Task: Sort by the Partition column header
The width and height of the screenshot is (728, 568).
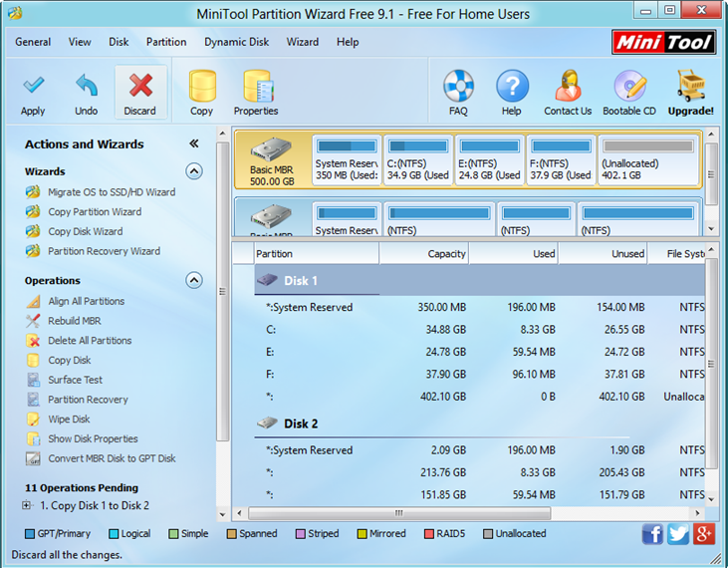Action: tap(317, 253)
